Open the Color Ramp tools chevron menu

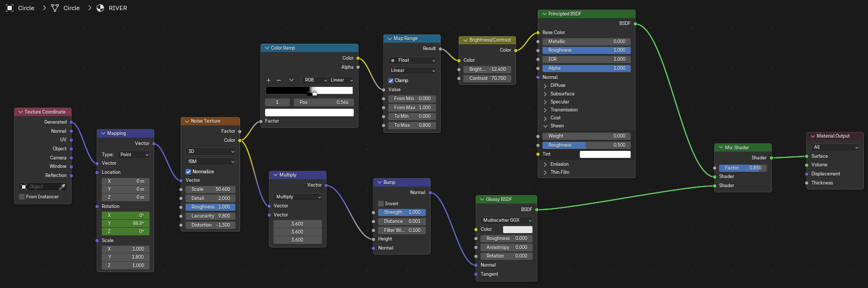point(291,80)
